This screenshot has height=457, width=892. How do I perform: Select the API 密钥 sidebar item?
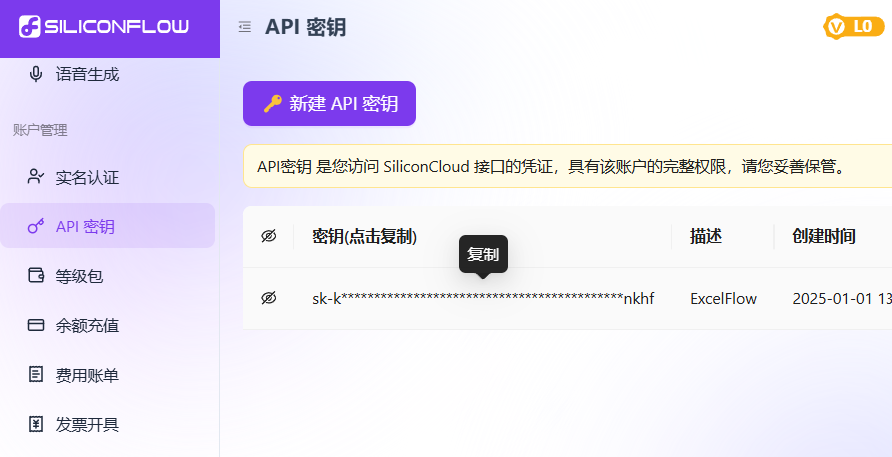coord(85,227)
